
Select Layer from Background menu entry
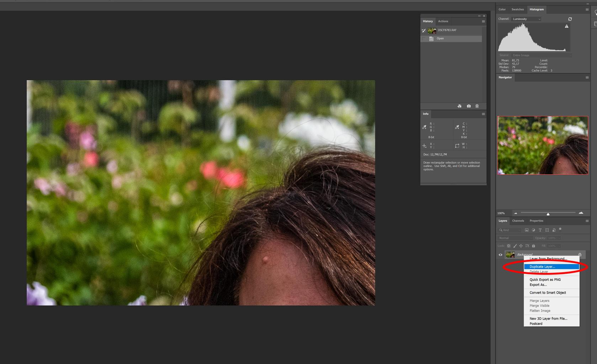point(551,259)
